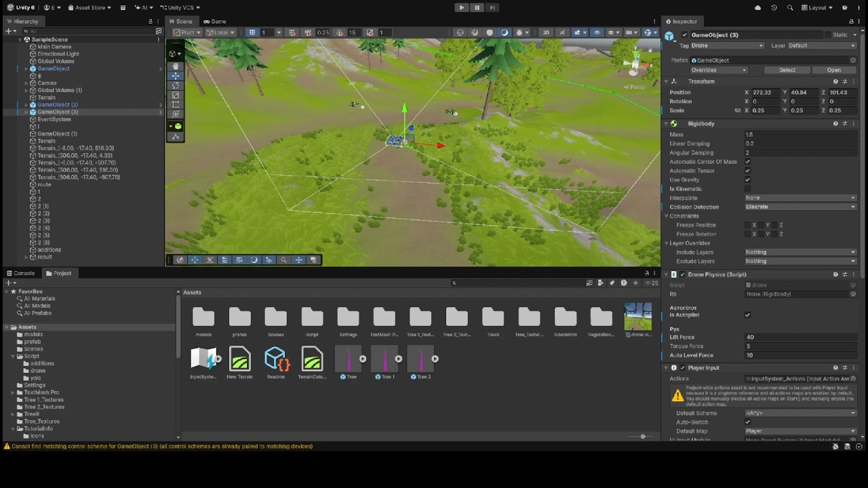Open the prefab Overrides dropdown
The width and height of the screenshot is (868, 488).
coord(719,70)
